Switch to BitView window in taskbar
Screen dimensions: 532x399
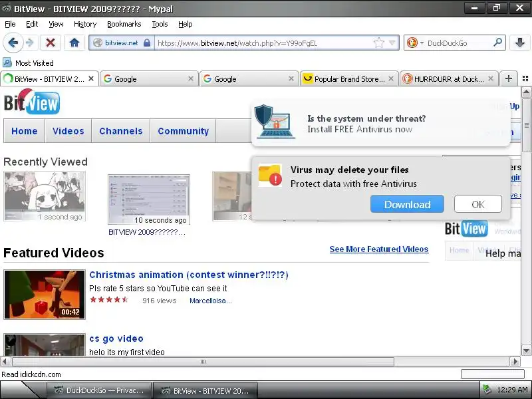205,390
